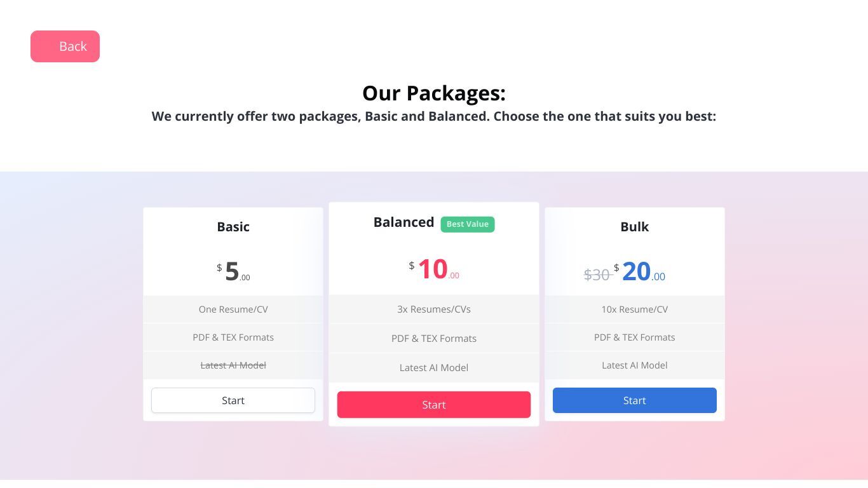Click the Our Packages heading

[434, 93]
